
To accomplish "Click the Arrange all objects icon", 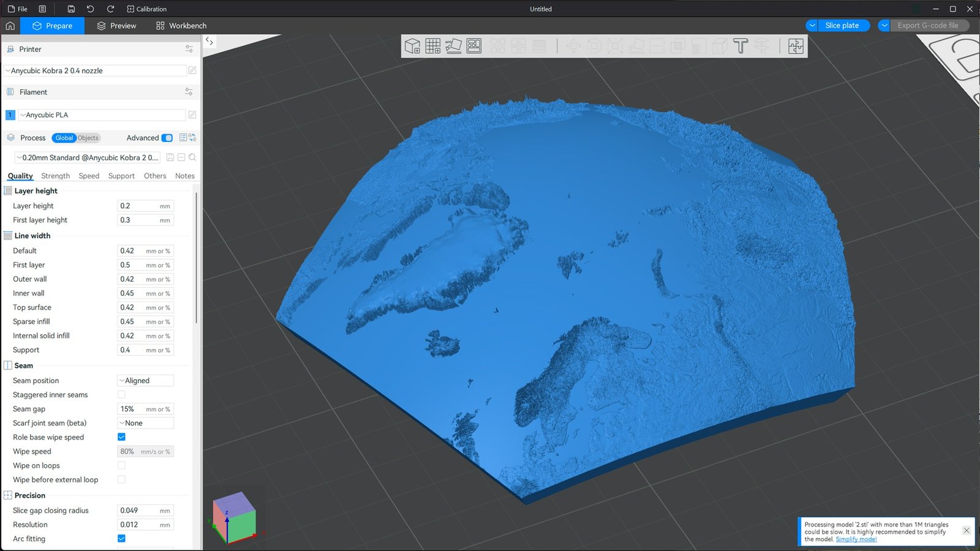I will point(474,46).
